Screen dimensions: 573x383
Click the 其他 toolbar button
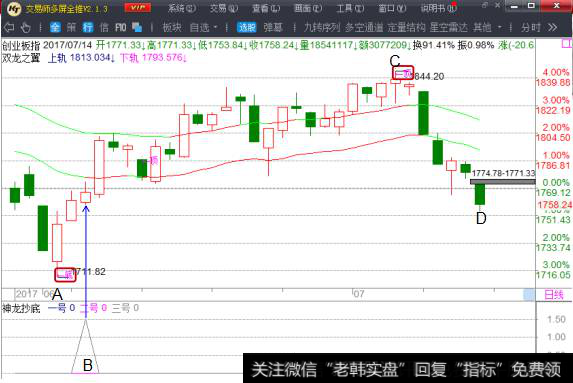(x=482, y=27)
